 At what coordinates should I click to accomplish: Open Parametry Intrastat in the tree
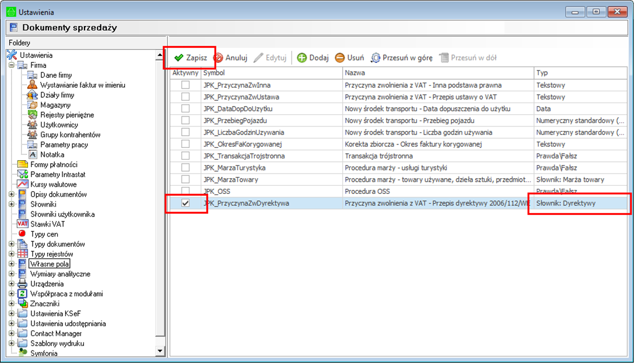(x=58, y=175)
